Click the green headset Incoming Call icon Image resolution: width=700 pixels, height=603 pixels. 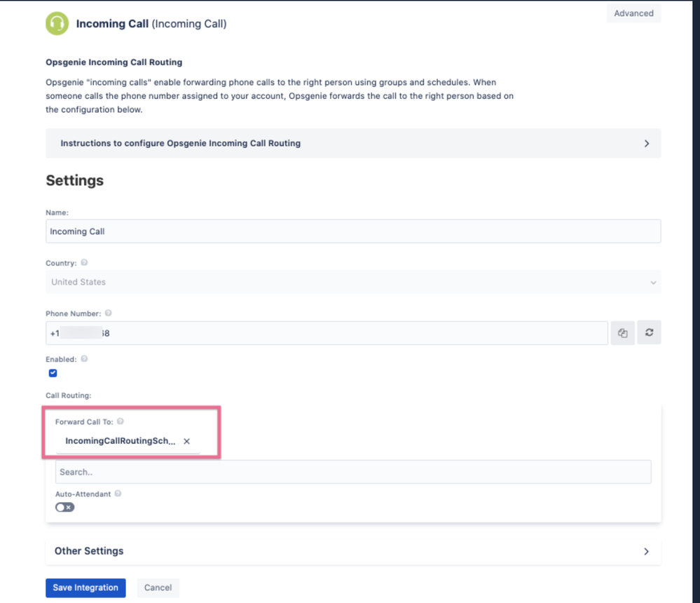[x=57, y=23]
